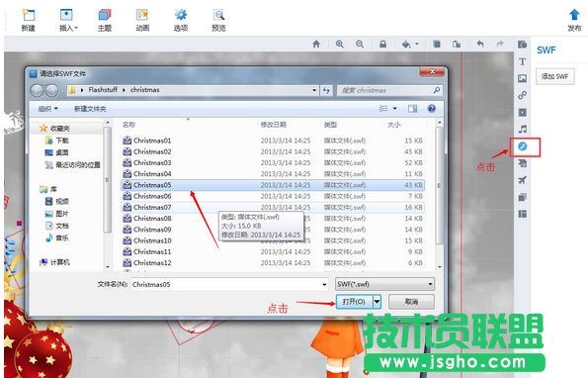Click the file list vertical scrollbar
588x378 pixels.
[439, 185]
